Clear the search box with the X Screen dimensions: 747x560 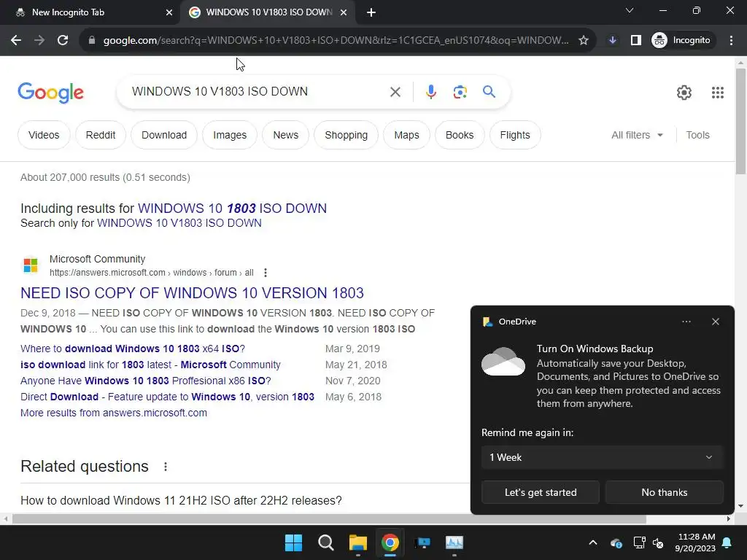[395, 92]
